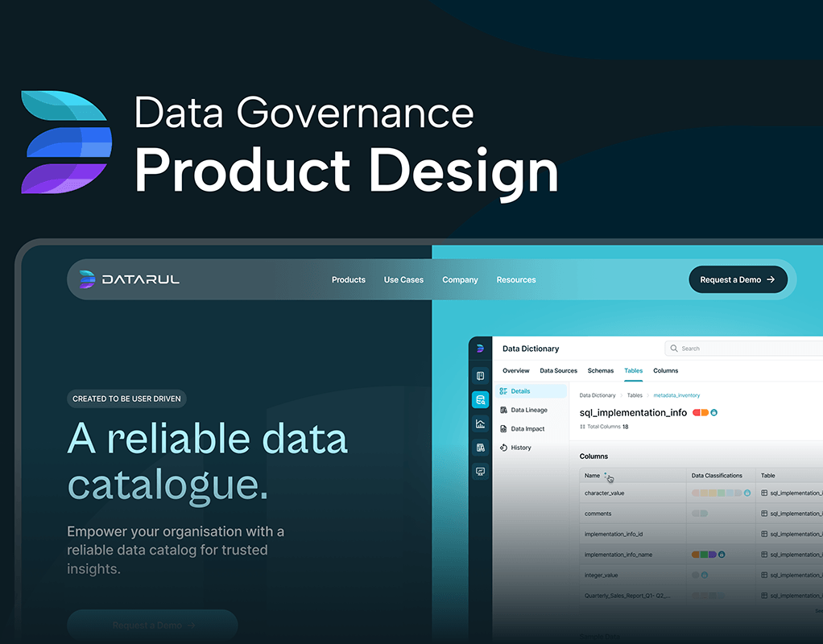Click the books/library icon in sidebar

480,448
